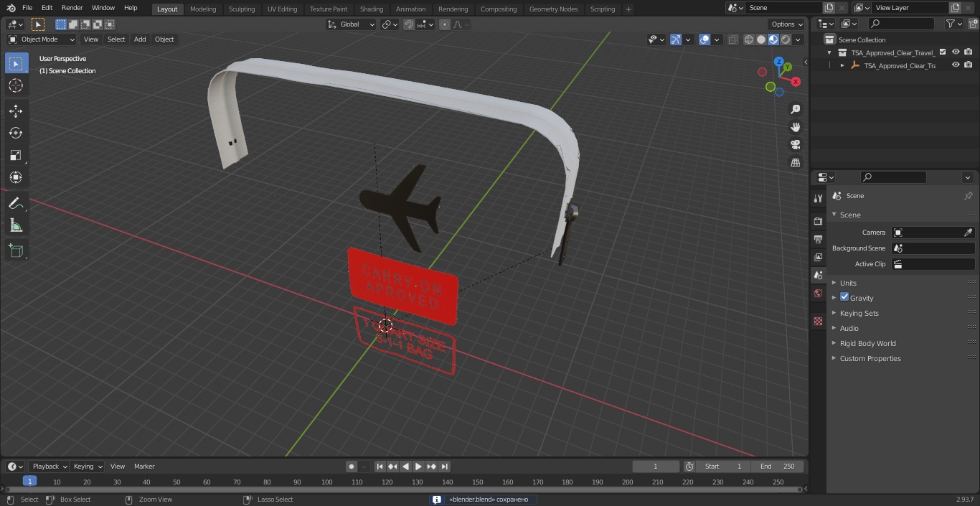Click the camera eyedropper icon

click(x=968, y=233)
